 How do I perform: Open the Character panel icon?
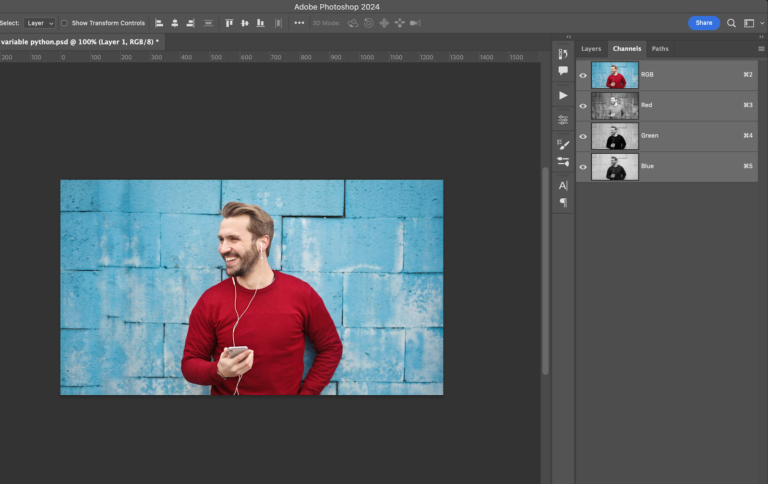(563, 185)
